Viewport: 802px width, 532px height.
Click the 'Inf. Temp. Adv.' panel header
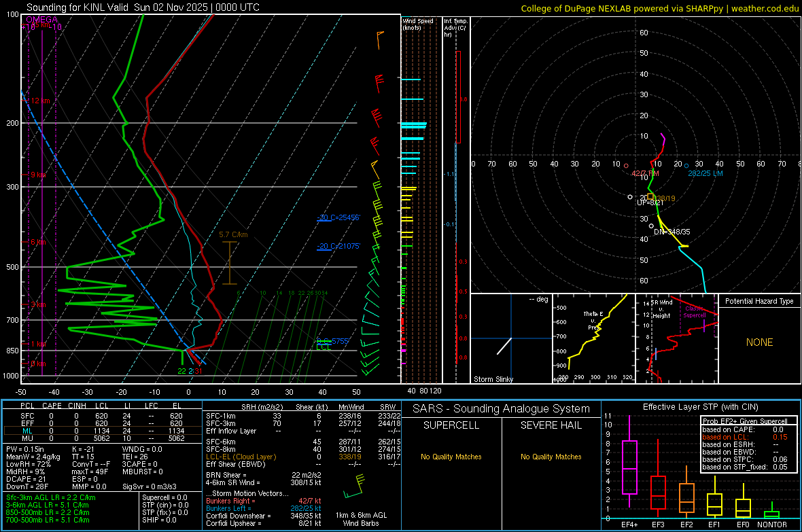pyautogui.click(x=456, y=28)
